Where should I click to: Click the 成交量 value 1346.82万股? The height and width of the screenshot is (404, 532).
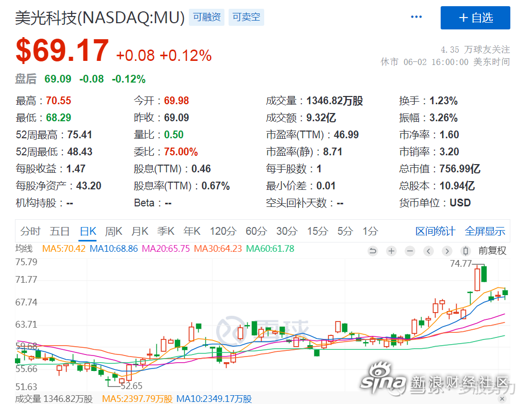click(335, 101)
